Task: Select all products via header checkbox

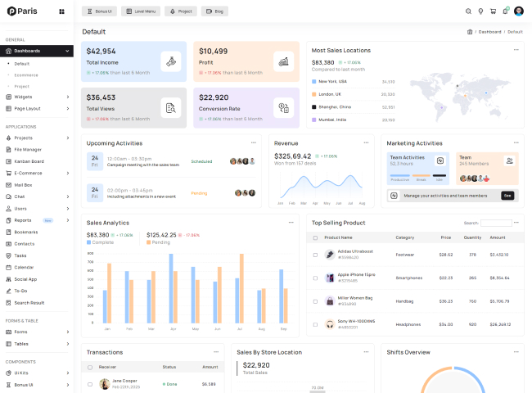Action: pyautogui.click(x=315, y=237)
